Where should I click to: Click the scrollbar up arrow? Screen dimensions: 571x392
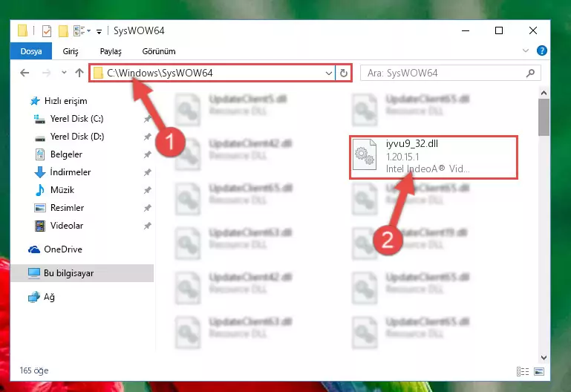(544, 93)
